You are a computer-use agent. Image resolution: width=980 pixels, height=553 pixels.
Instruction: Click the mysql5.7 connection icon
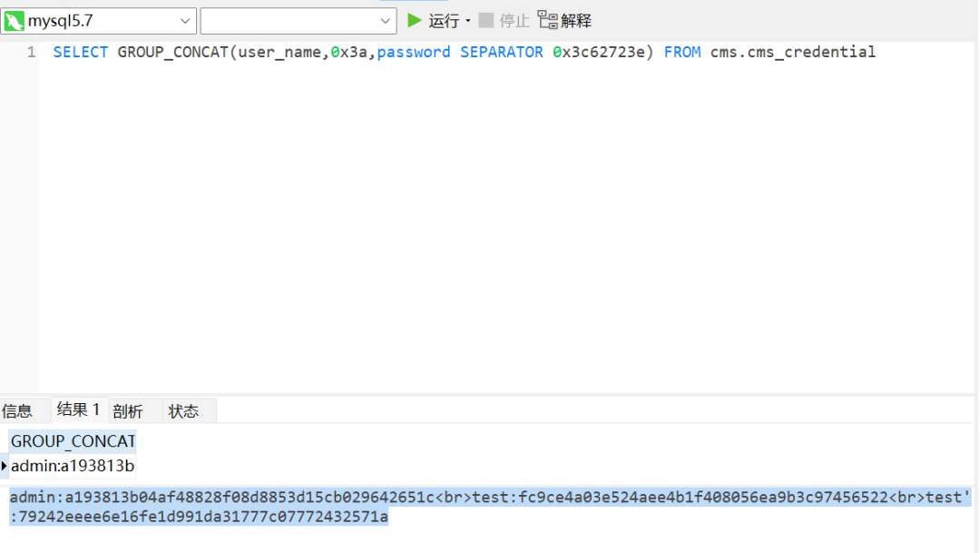tap(14, 21)
